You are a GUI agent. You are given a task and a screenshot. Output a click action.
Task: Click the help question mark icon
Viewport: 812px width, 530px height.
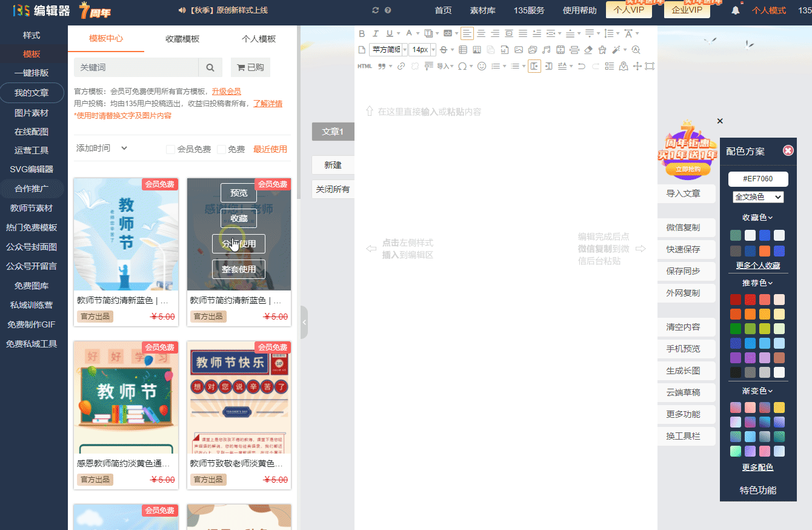tap(388, 10)
